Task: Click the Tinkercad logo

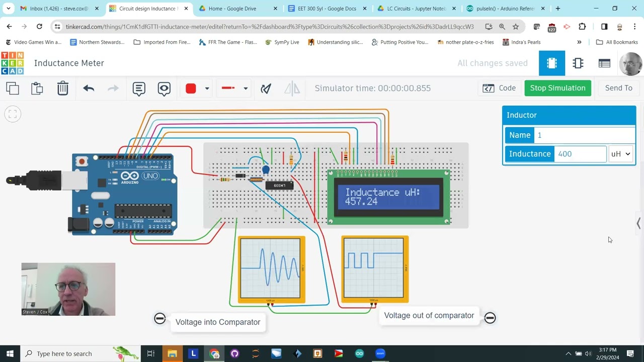Action: click(12, 63)
